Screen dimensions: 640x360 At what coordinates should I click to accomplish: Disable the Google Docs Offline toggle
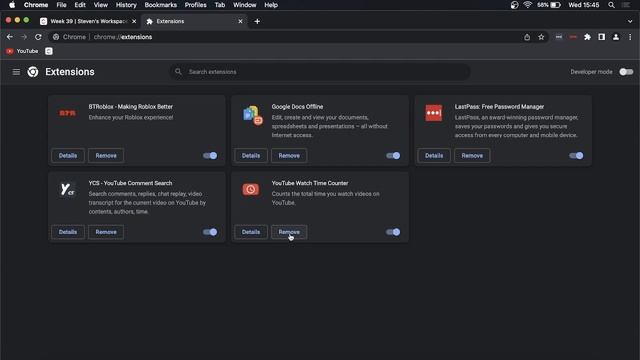tap(393, 156)
